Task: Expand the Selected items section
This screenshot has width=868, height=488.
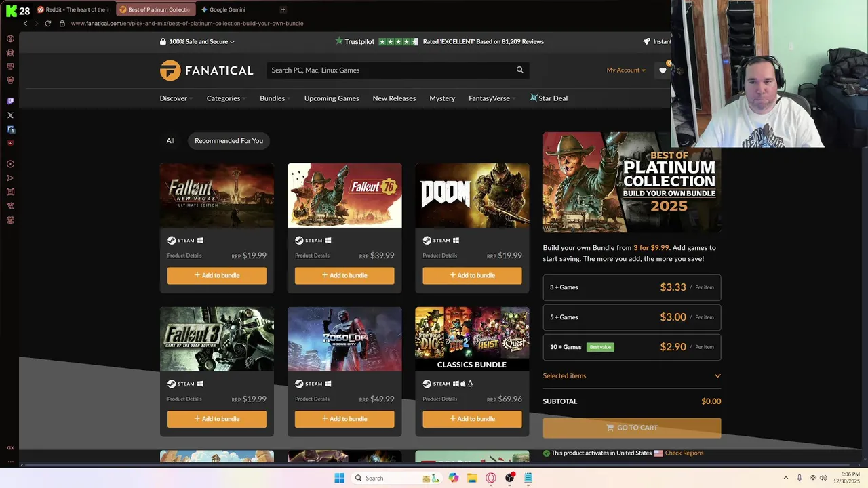Action: tap(631, 375)
